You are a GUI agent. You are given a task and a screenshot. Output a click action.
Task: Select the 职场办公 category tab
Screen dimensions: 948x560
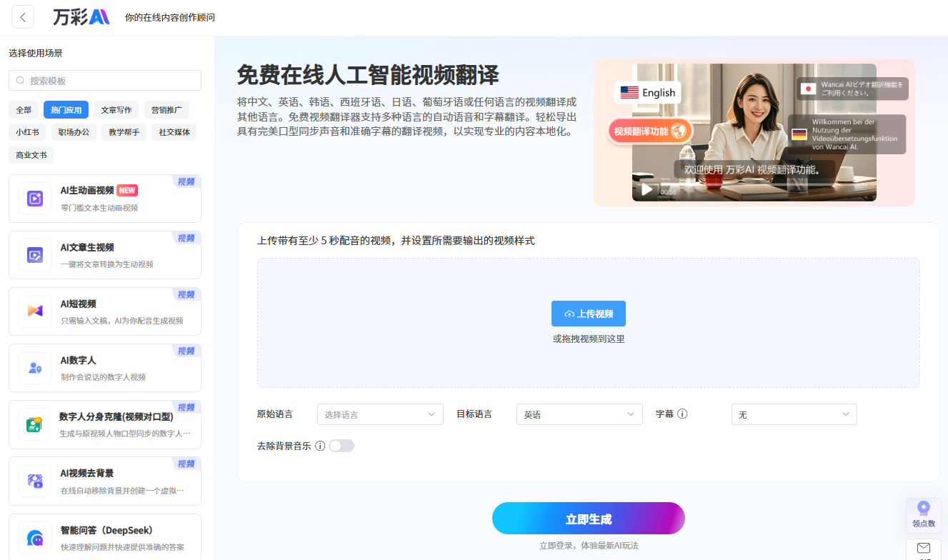pyautogui.click(x=74, y=132)
